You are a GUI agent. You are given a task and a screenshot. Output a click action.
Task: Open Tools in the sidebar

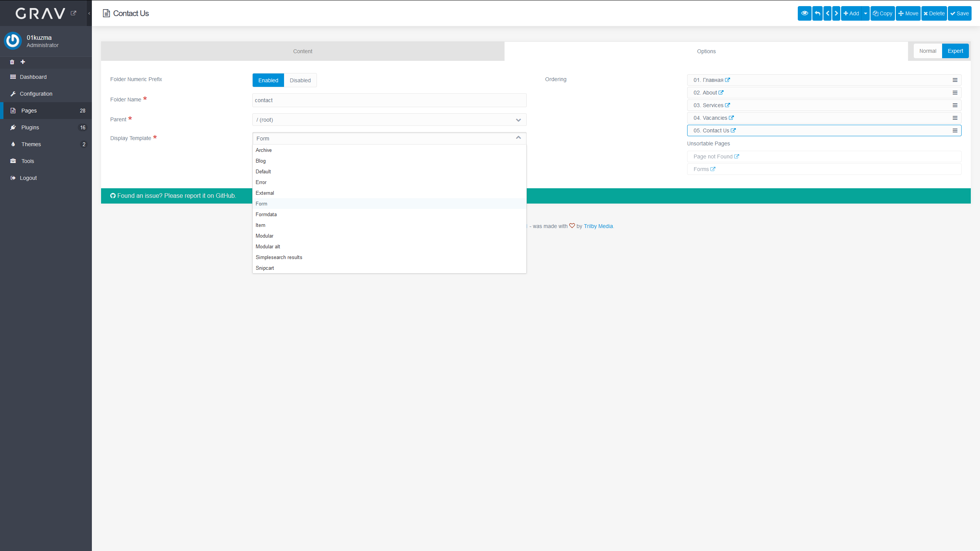point(46,161)
